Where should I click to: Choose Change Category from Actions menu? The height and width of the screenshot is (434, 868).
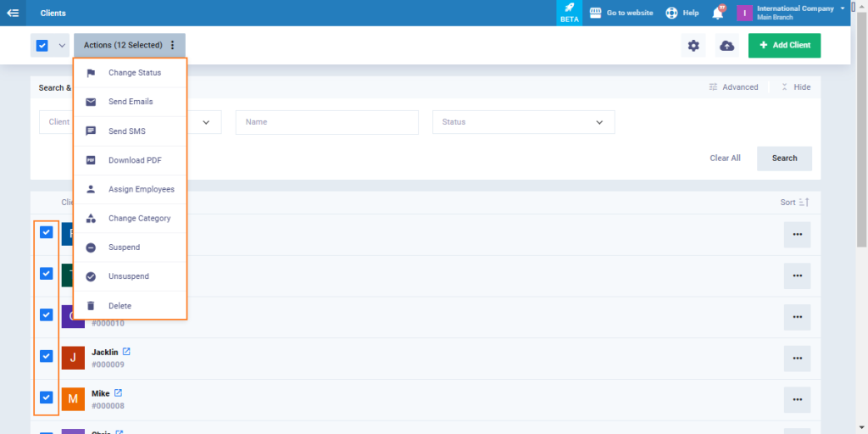(x=130, y=219)
